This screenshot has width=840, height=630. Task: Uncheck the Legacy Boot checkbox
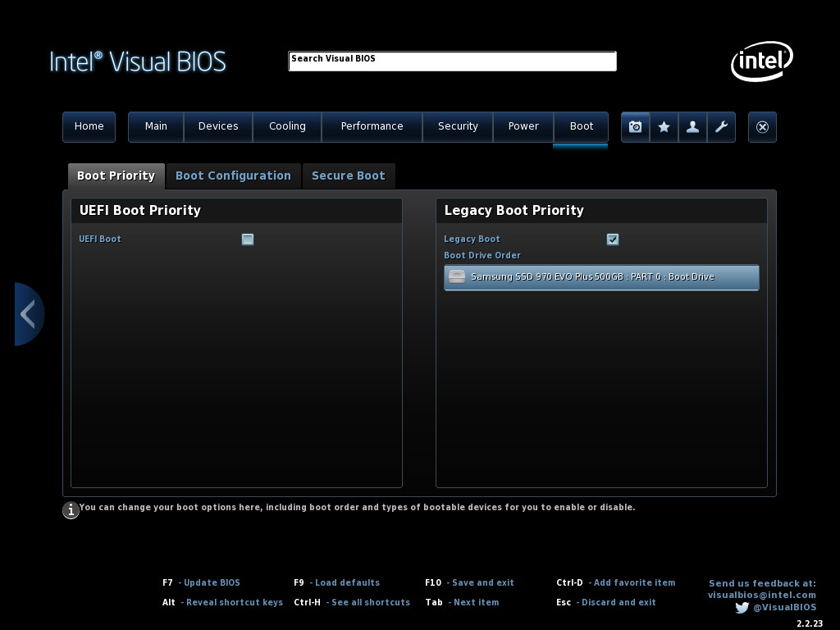pyautogui.click(x=612, y=240)
